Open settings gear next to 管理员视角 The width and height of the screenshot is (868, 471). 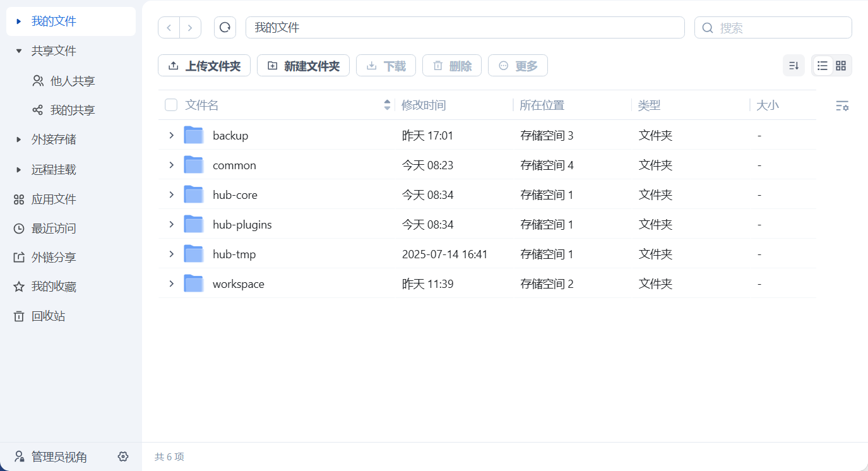click(x=123, y=456)
